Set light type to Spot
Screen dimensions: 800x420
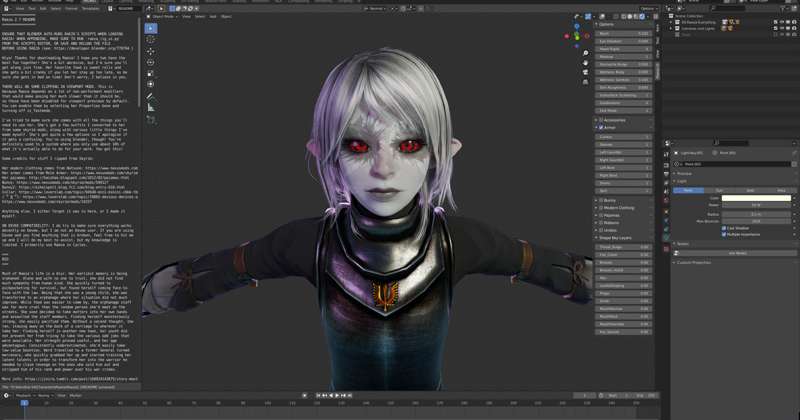pos(750,190)
